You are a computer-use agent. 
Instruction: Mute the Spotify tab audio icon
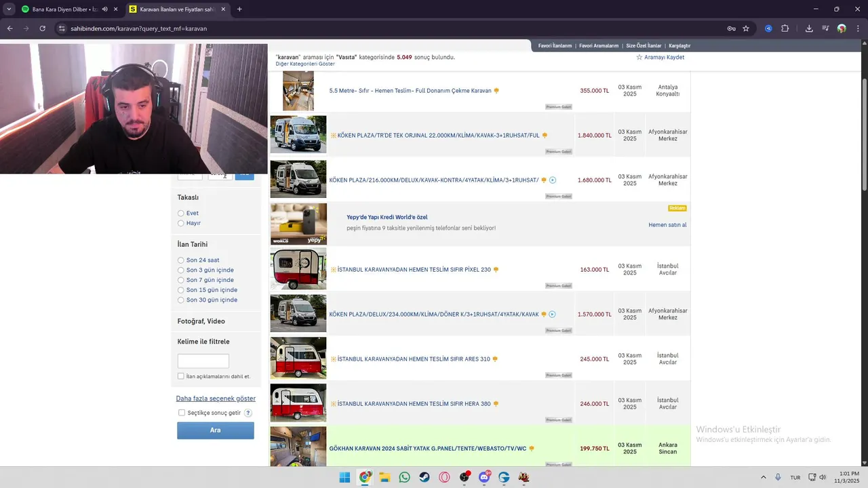104,9
